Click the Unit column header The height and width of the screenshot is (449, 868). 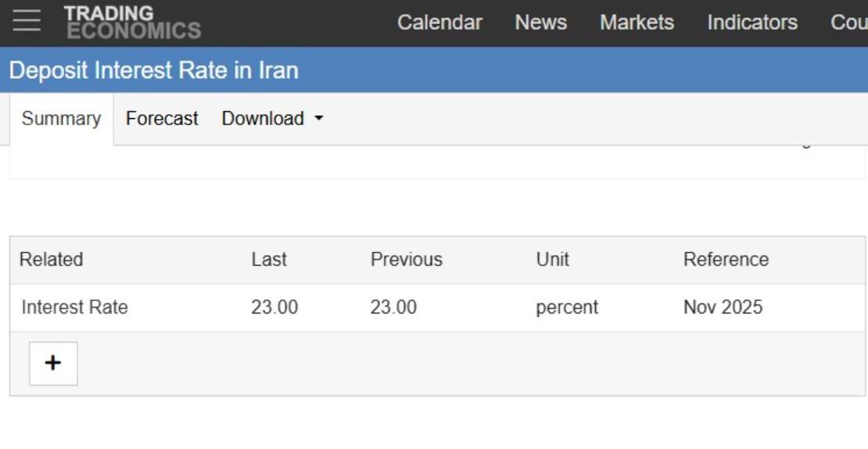(552, 260)
